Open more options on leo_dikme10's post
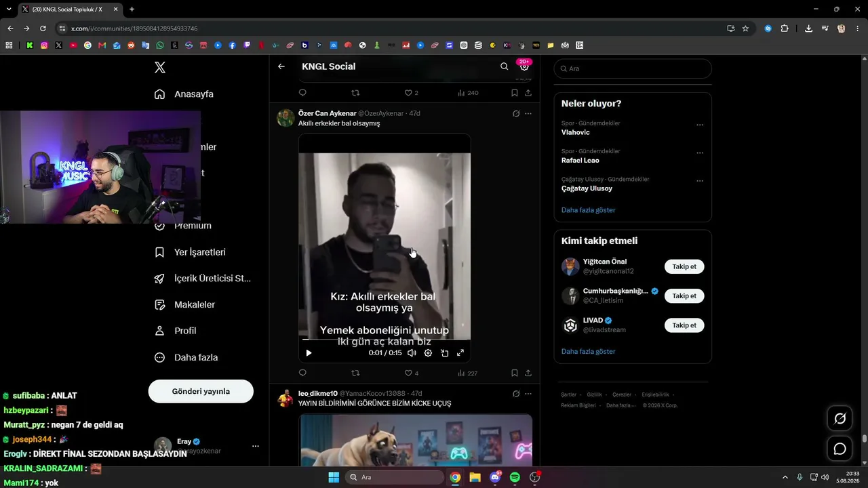This screenshot has height=488, width=868. (x=528, y=393)
